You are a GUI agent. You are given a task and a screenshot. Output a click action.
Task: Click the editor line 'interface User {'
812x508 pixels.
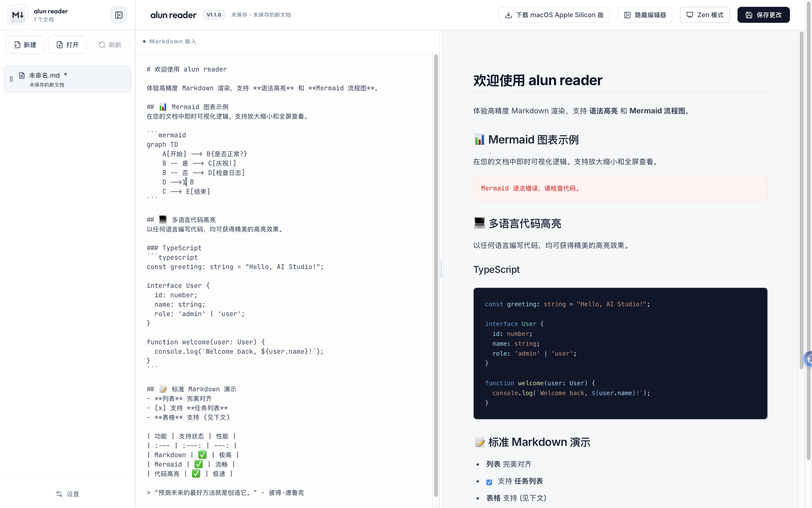[178, 286]
